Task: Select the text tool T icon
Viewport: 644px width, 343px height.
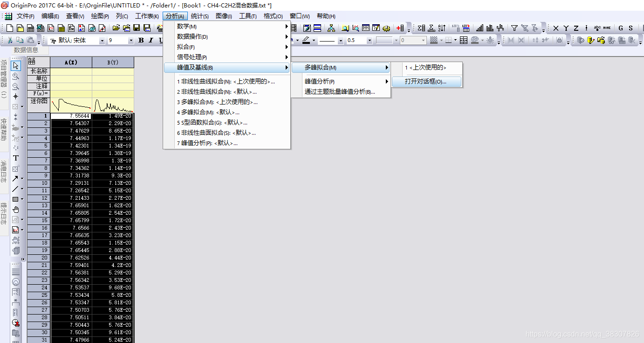Action: pos(16,158)
